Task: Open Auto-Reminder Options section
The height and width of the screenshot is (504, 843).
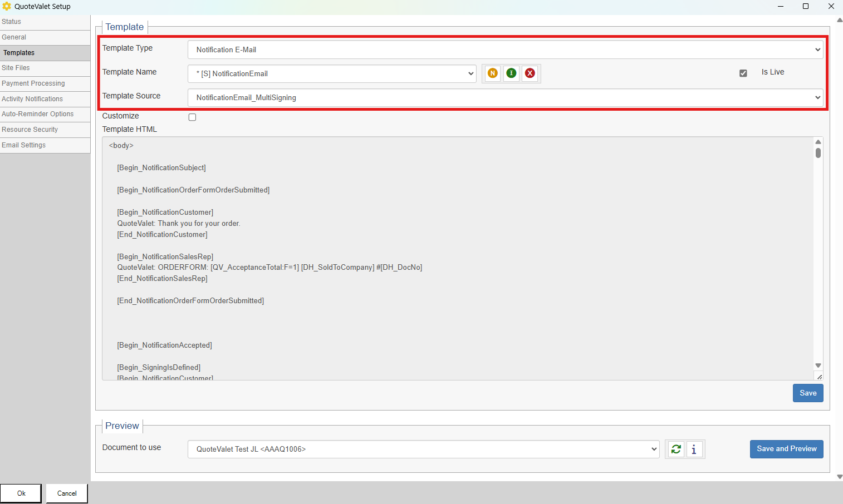Action: tap(45, 114)
